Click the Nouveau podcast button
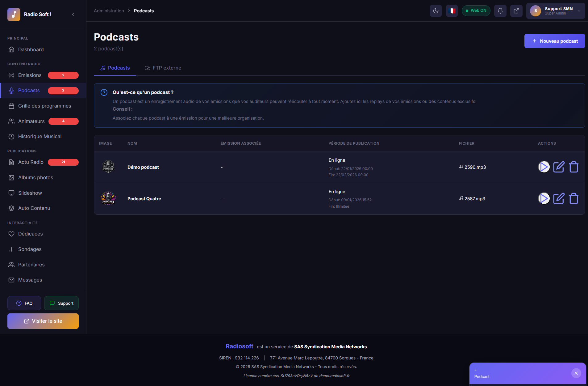This screenshot has width=588, height=386. (554, 41)
